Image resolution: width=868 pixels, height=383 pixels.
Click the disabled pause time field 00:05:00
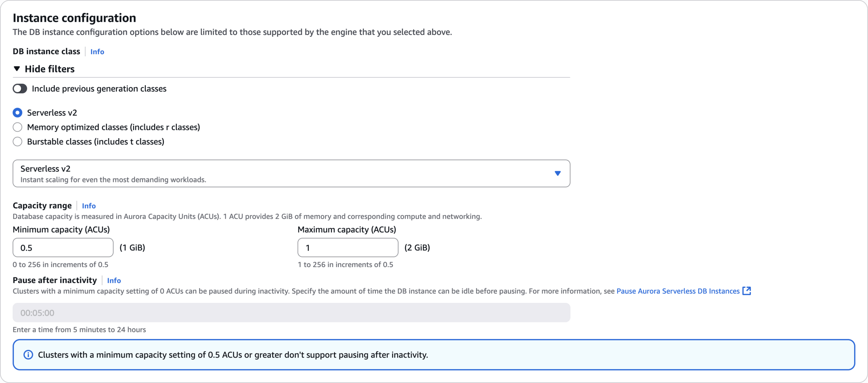(291, 313)
